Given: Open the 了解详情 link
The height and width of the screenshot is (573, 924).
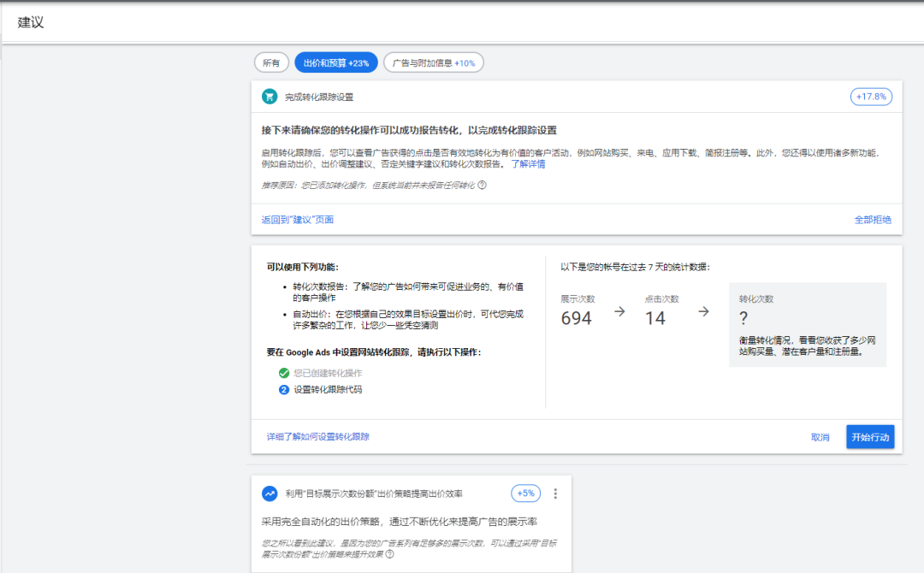Looking at the screenshot, I should tap(528, 163).
